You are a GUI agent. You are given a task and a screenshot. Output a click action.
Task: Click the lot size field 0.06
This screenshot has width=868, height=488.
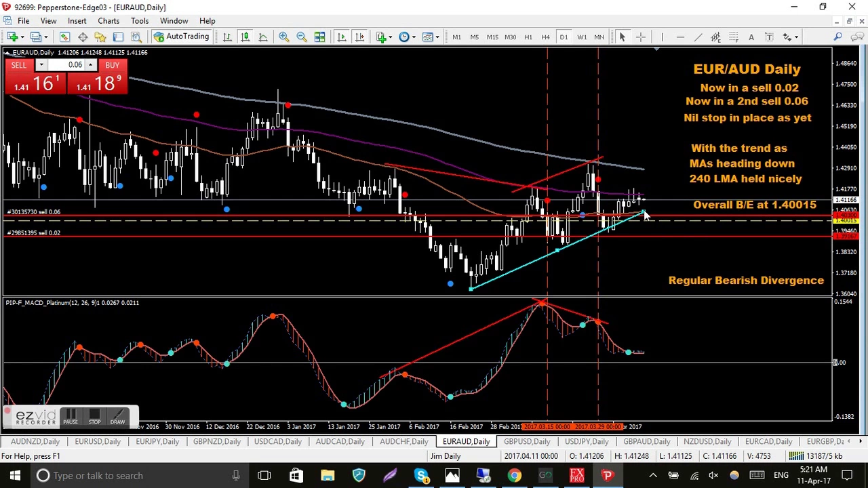pos(66,65)
